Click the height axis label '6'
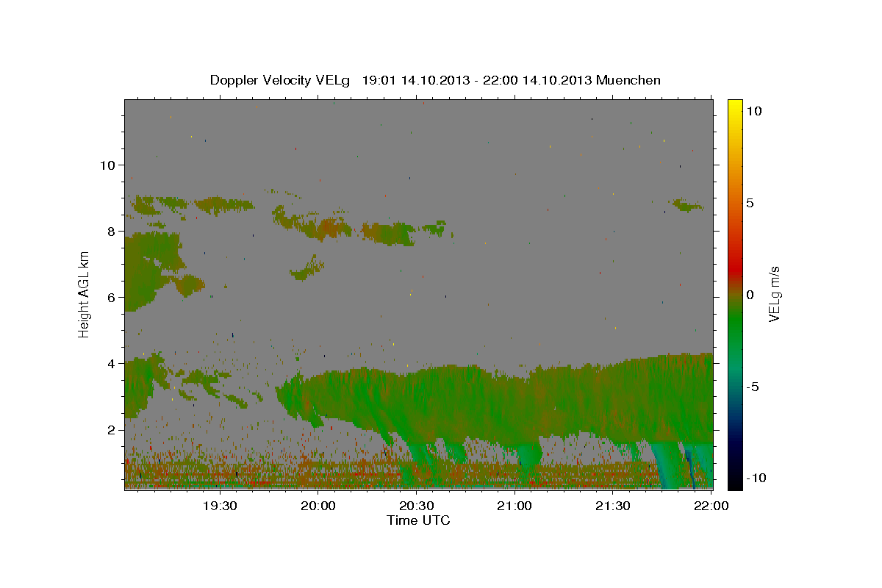 [110, 297]
